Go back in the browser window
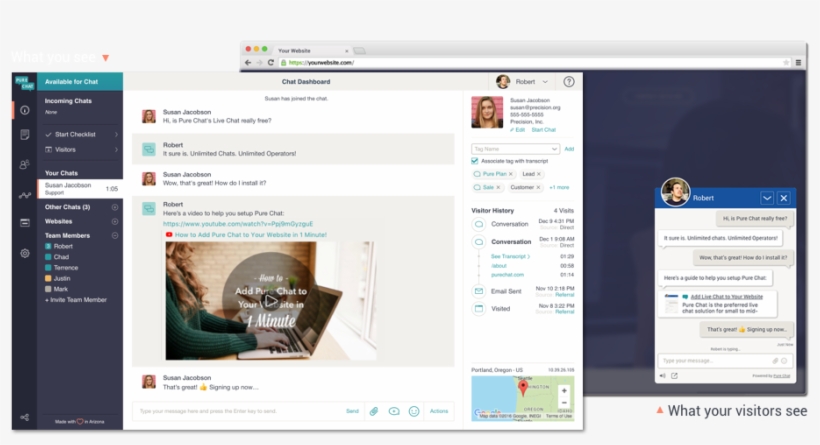This screenshot has height=445, width=820. [x=248, y=62]
